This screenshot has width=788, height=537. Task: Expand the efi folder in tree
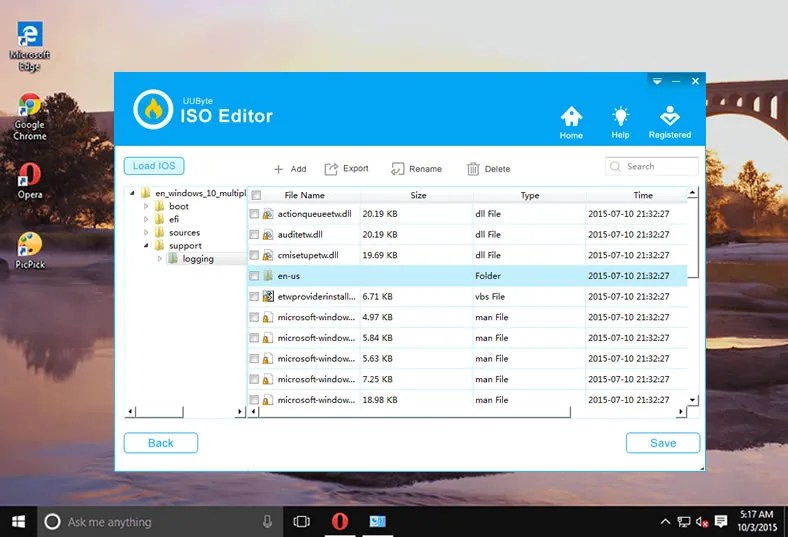tap(146, 219)
